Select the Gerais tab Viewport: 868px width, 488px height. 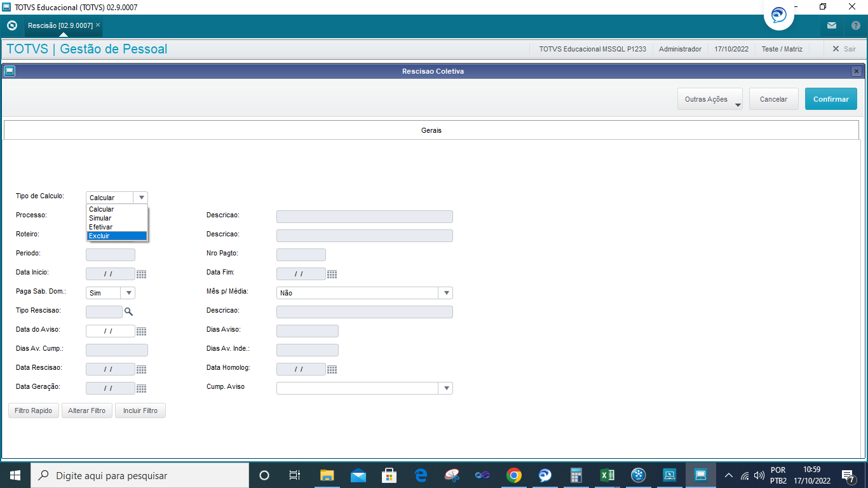click(x=431, y=130)
